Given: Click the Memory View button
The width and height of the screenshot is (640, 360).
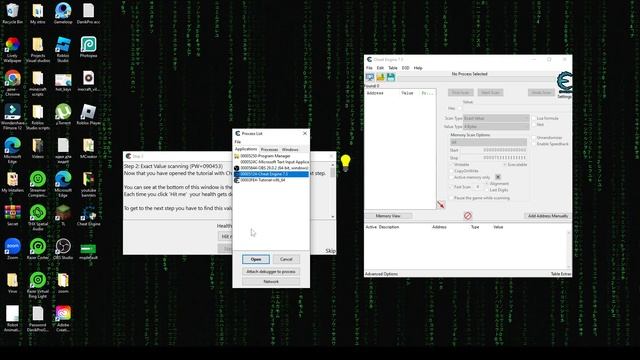Looking at the screenshot, I should tap(388, 216).
